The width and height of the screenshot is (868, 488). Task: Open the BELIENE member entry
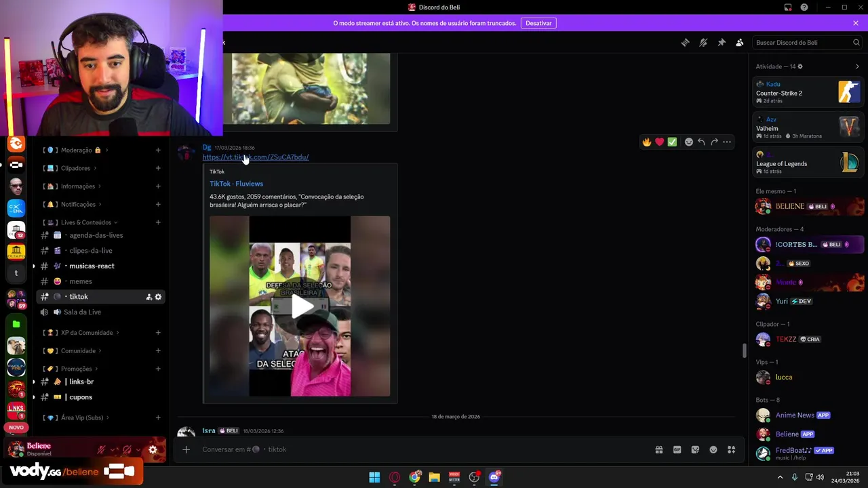pos(810,206)
